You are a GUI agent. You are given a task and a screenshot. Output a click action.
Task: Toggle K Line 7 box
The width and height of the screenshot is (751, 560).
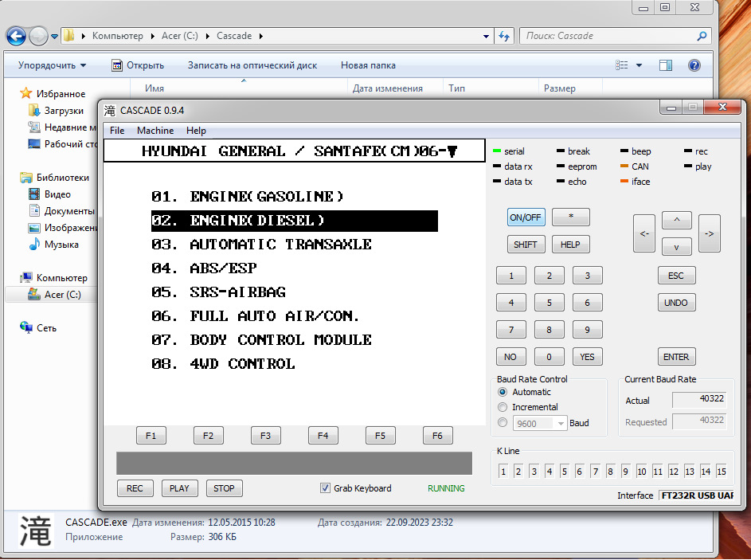[595, 472]
